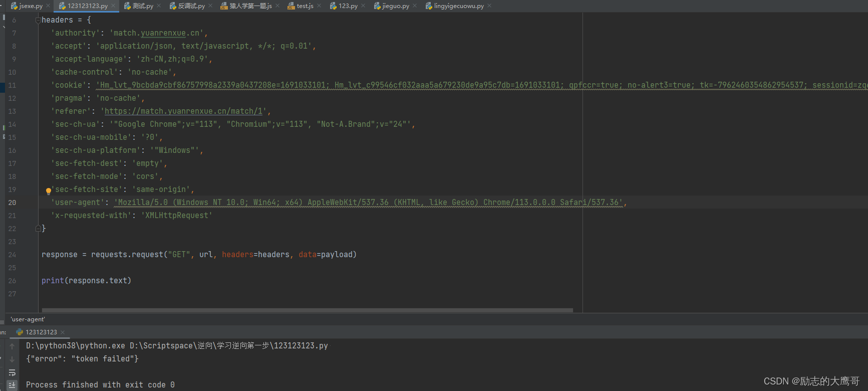Screen dimensions: 868x391
Task: Click the 'headers = {' line
Action: click(66, 20)
